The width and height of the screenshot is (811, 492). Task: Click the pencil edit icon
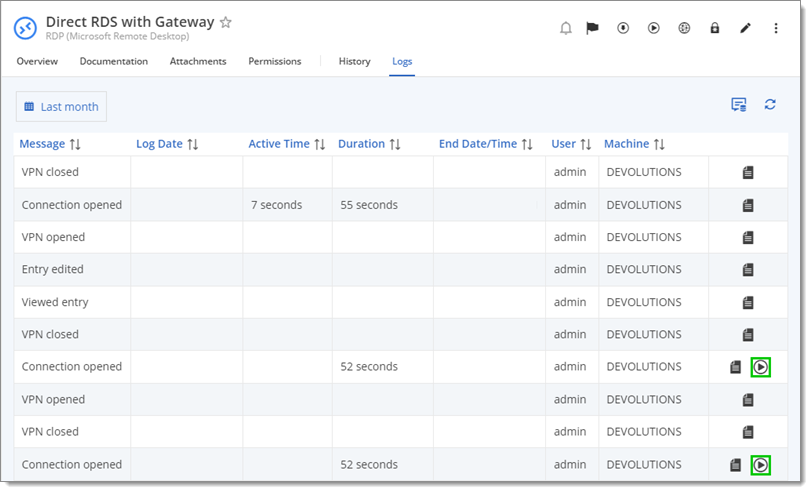click(x=745, y=28)
